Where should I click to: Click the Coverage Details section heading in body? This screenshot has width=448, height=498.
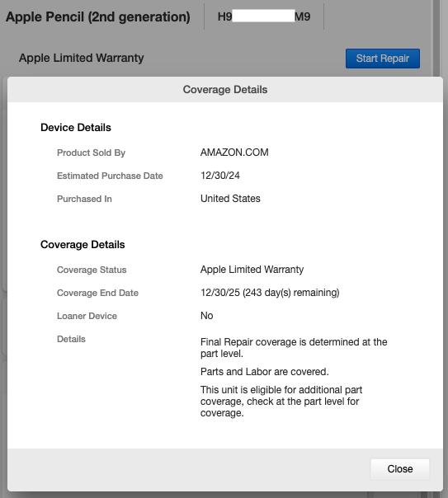[x=83, y=245]
